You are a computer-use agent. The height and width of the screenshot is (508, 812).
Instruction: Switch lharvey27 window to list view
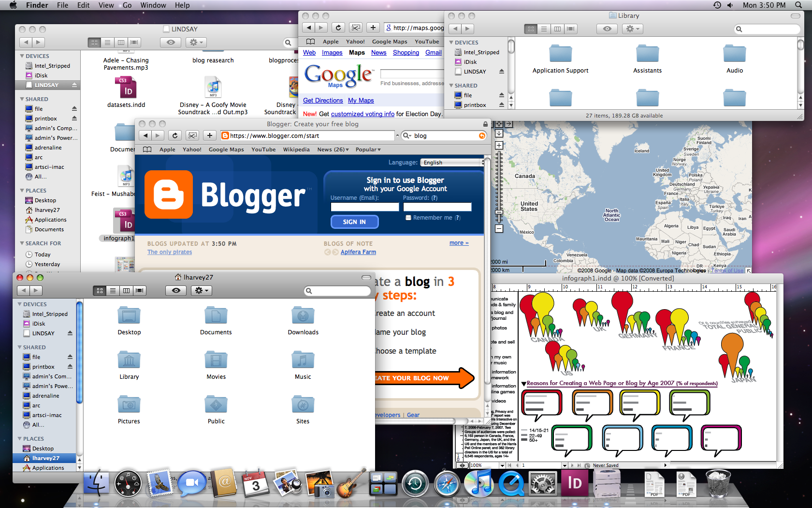[113, 291]
